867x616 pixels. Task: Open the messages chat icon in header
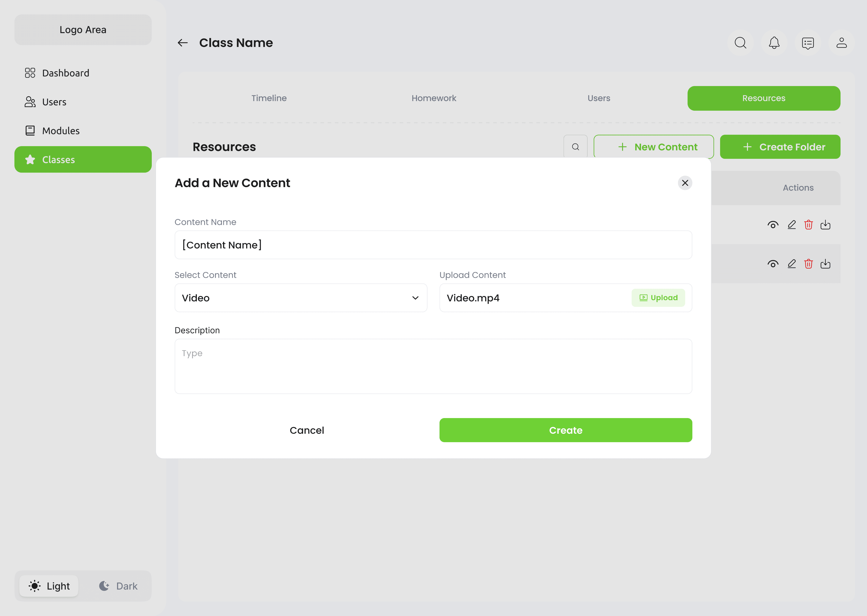[807, 43]
